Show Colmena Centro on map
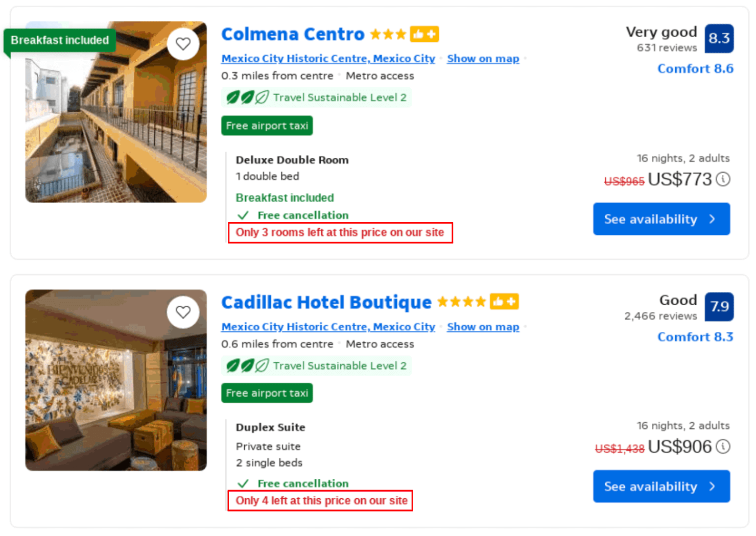 point(483,58)
